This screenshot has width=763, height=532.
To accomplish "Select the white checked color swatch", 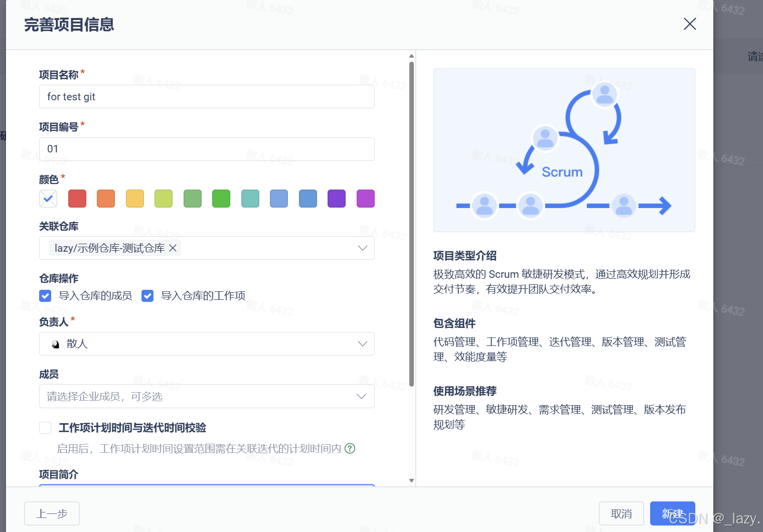I will [x=48, y=199].
